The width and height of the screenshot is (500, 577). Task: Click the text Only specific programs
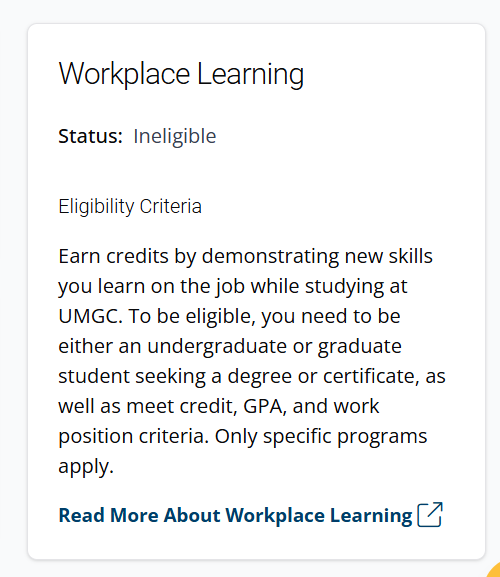321,437
